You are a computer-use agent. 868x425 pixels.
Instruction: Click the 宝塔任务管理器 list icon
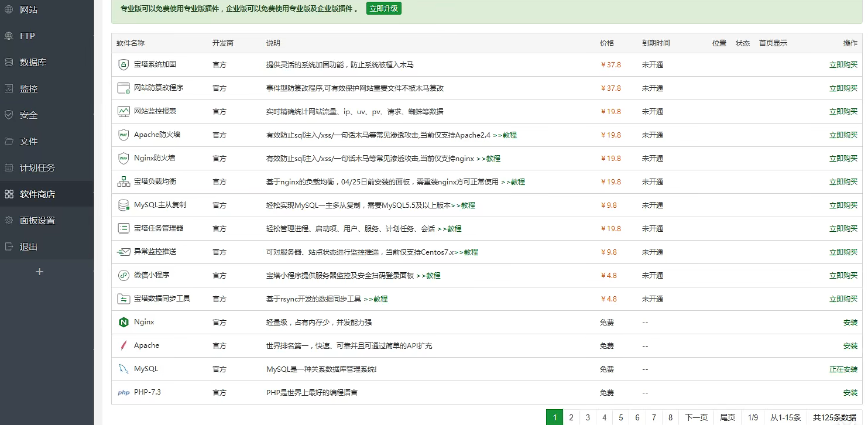tap(123, 229)
